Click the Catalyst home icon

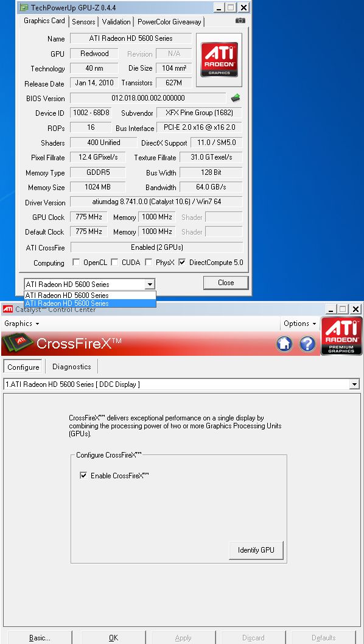[x=284, y=344]
